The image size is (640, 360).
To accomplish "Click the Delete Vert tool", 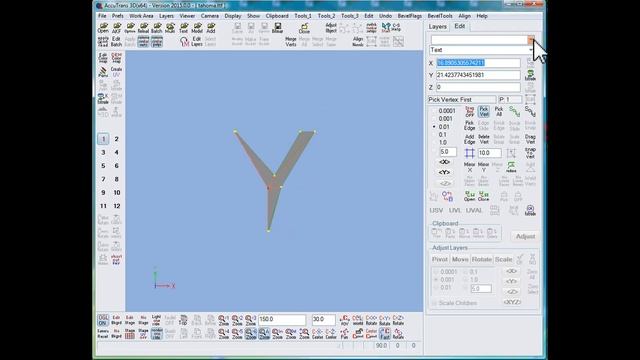I will (484, 139).
